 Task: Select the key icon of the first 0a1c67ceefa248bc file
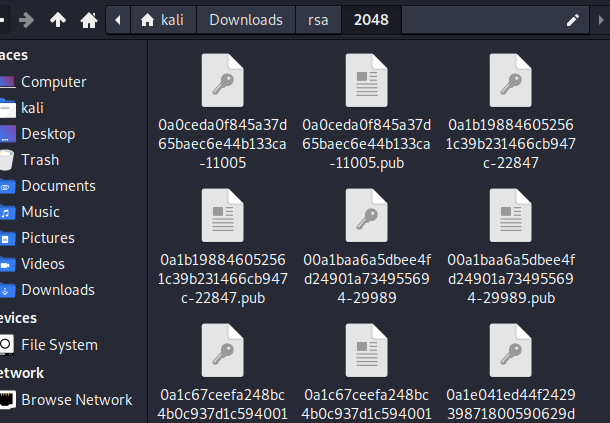pos(223,350)
